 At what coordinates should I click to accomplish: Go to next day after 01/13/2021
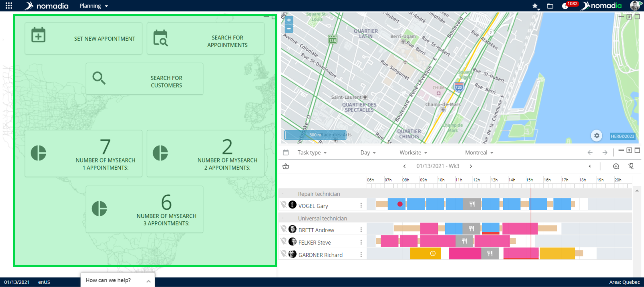point(471,166)
